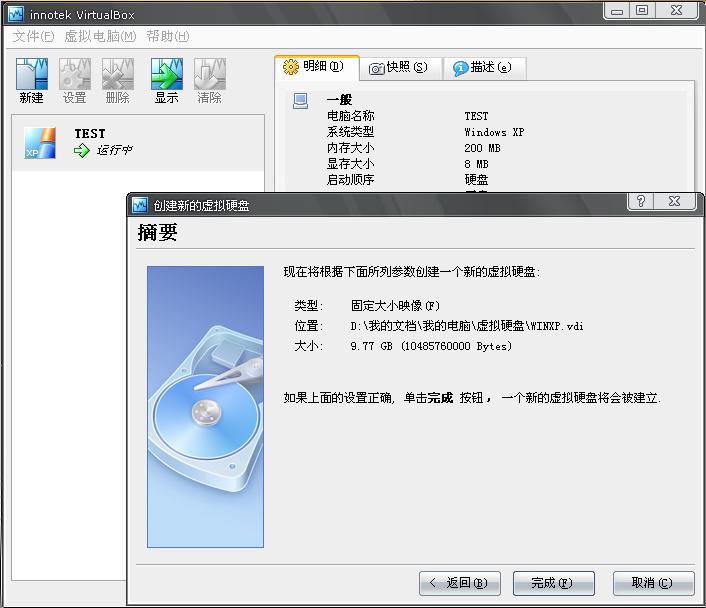The image size is (706, 608).
Task: Click the 显存大小 label
Action: point(351,164)
